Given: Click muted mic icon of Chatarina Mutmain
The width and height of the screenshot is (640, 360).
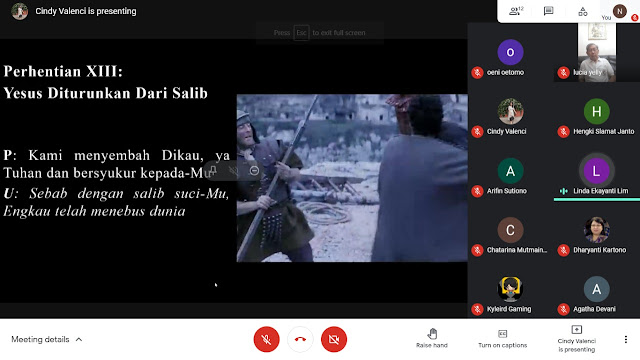Looking at the screenshot, I should pos(477,250).
